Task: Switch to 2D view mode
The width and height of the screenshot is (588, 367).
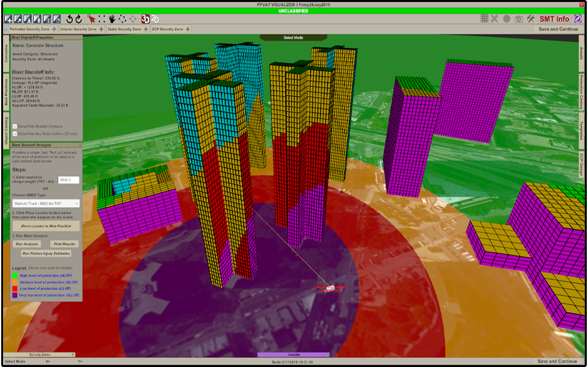Action: pos(155,19)
